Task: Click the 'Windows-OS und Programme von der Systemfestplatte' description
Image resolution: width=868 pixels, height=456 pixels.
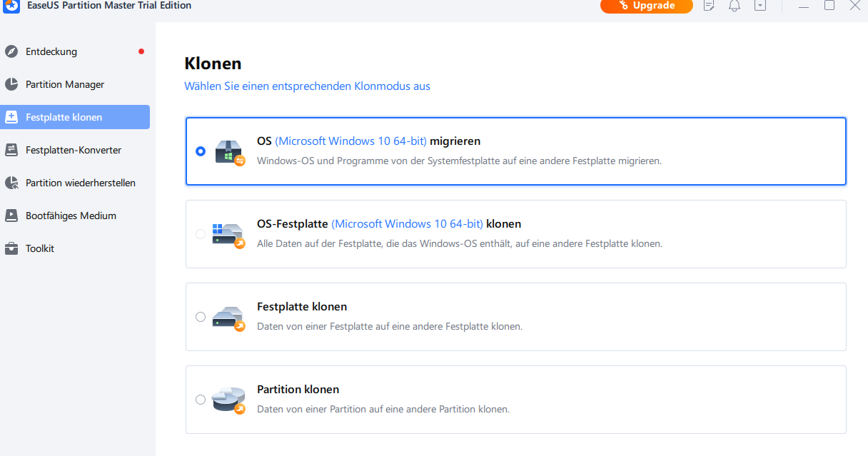Action: [x=459, y=161]
